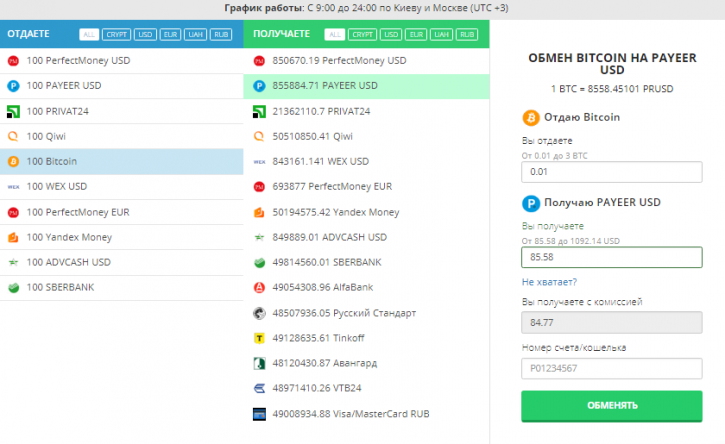Focus the Вы получаете amount field
This screenshot has width=725, height=444.
click(x=612, y=257)
